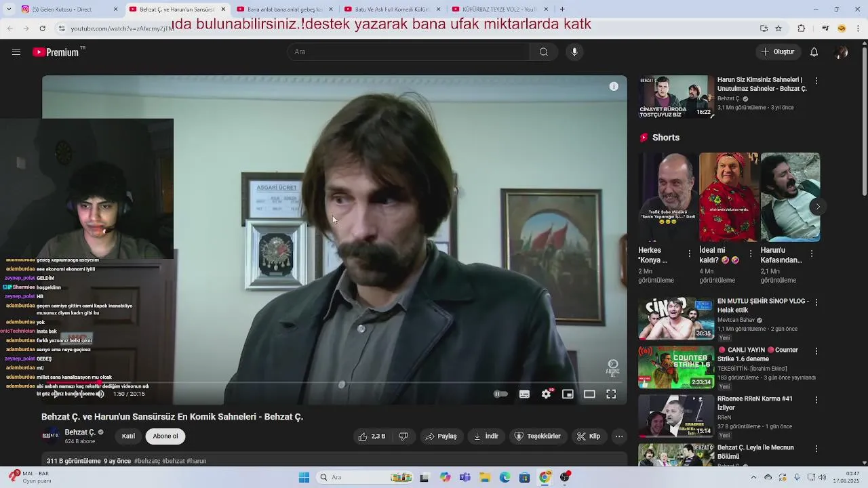Mute the video with the speaker icon

[100, 394]
